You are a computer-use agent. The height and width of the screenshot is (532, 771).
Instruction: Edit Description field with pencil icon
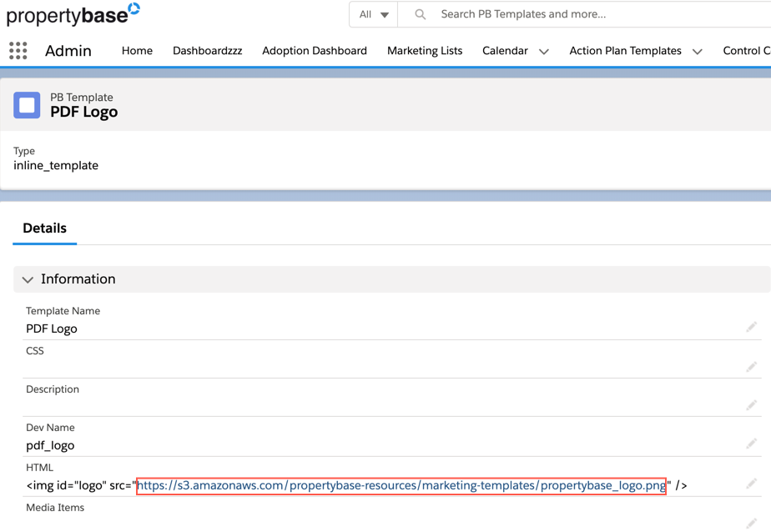(x=751, y=405)
